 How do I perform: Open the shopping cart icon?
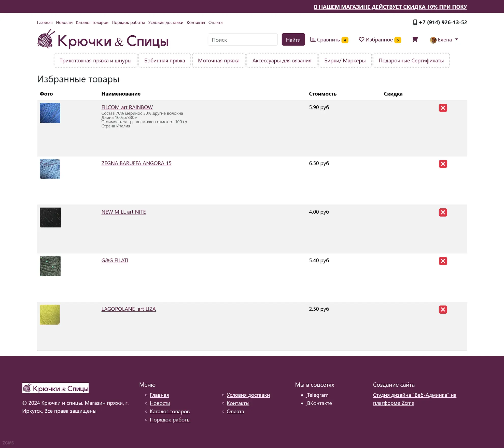point(415,39)
